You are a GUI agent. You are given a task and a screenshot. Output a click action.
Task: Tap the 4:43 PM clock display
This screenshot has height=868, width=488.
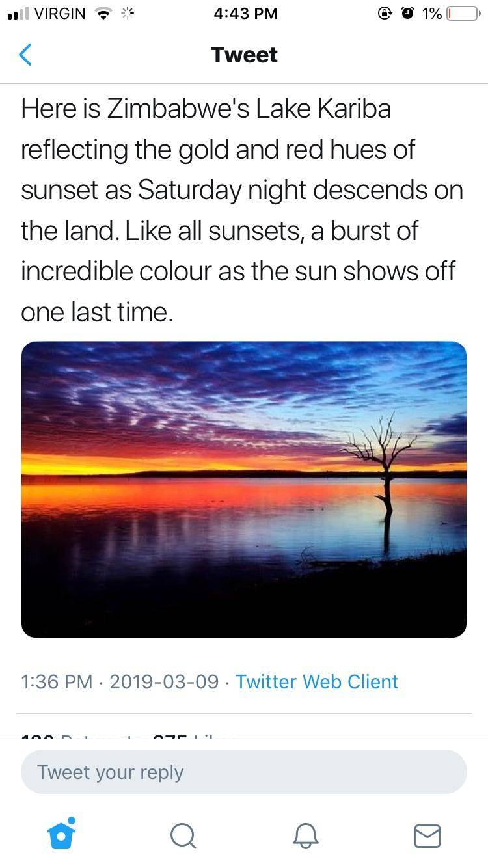246,13
